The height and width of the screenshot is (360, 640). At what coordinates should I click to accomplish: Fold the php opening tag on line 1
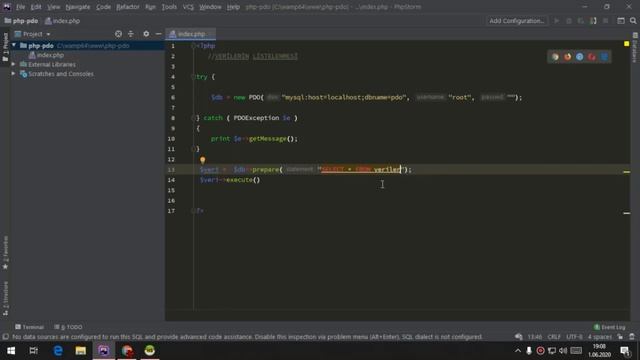pyautogui.click(x=193, y=46)
